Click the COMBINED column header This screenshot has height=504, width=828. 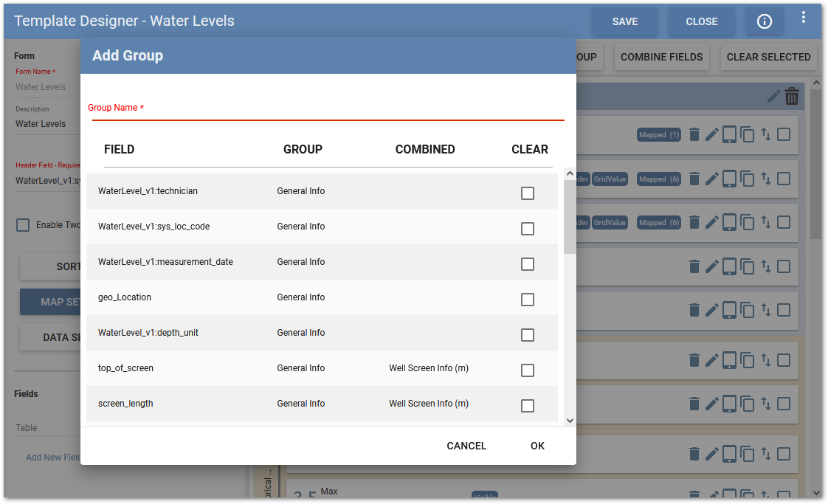(425, 150)
